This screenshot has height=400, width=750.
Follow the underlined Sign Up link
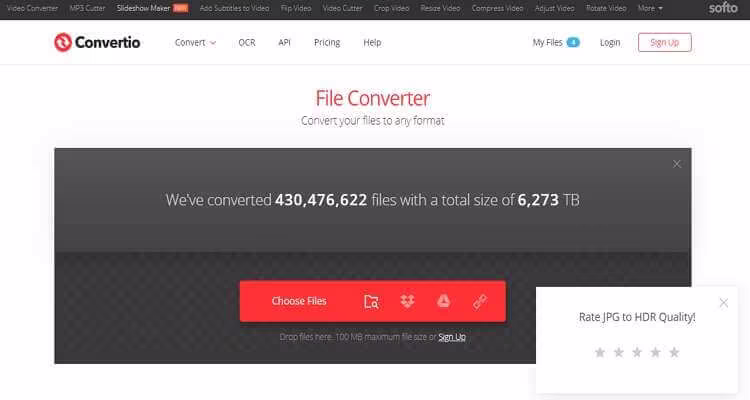452,337
